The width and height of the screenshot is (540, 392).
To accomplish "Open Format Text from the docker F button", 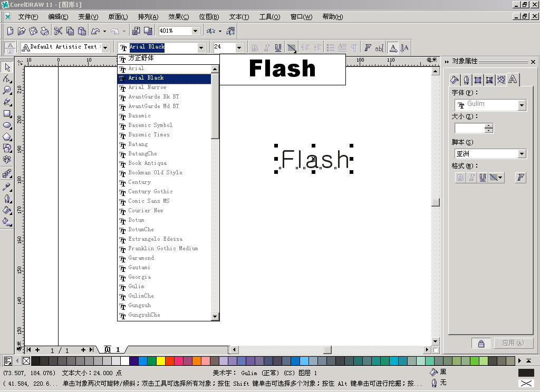I will point(520,178).
